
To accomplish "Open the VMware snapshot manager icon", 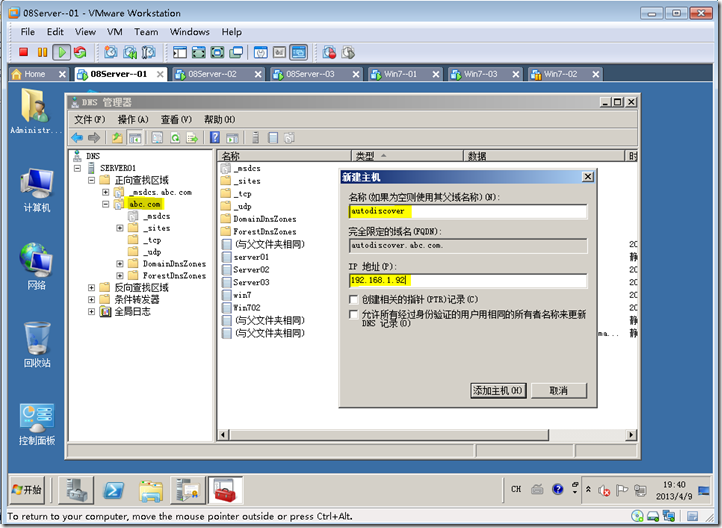I will pos(148,52).
